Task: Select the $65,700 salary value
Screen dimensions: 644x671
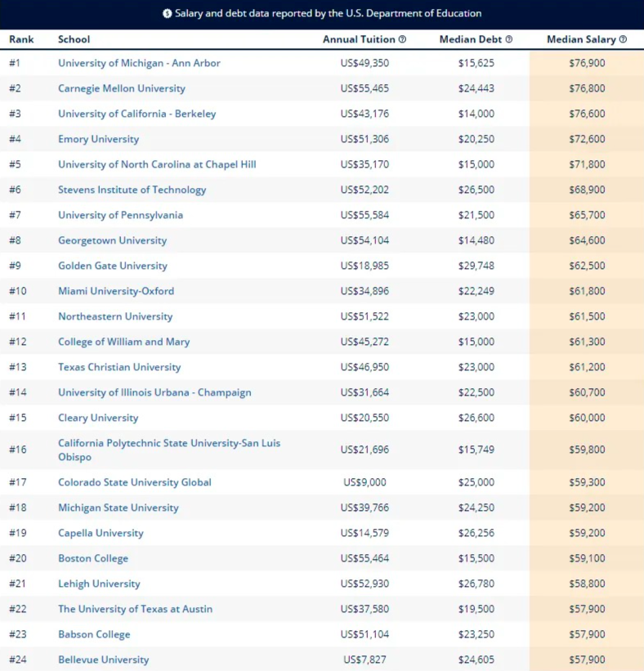Action: (x=587, y=215)
